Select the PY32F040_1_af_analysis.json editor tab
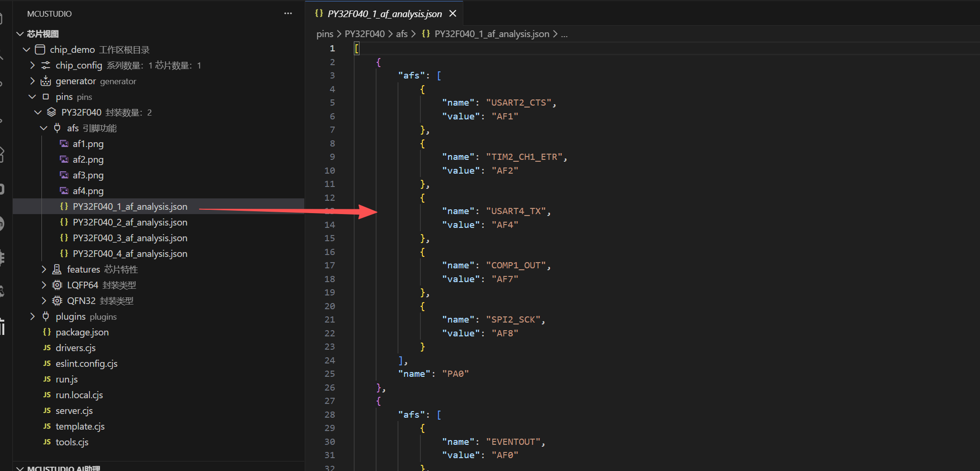Screen dimensions: 980x471 [x=384, y=14]
